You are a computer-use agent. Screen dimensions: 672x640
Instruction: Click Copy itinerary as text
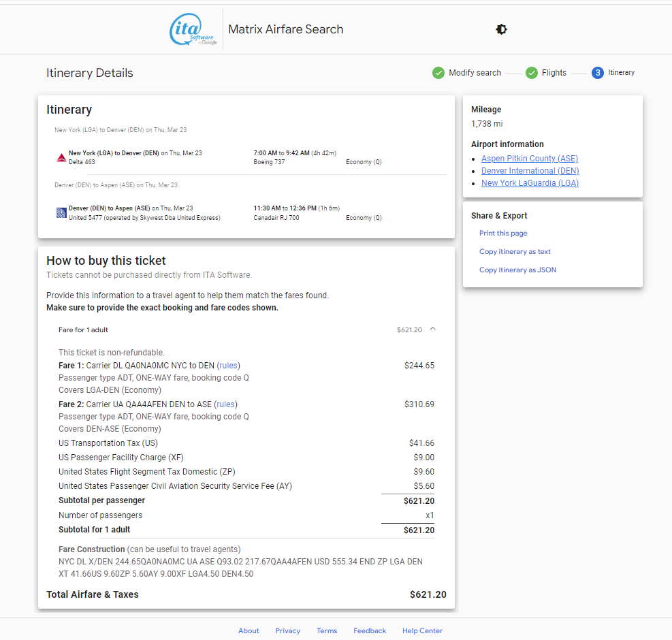pyautogui.click(x=515, y=252)
